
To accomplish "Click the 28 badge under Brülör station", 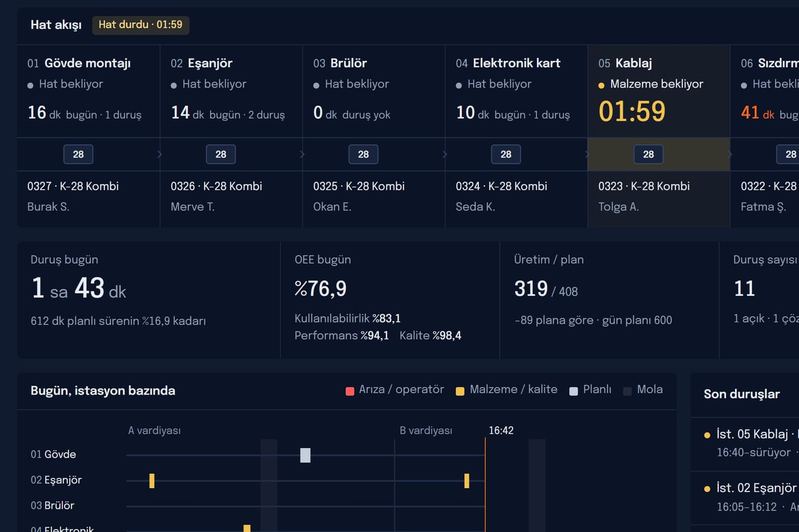I will click(364, 154).
